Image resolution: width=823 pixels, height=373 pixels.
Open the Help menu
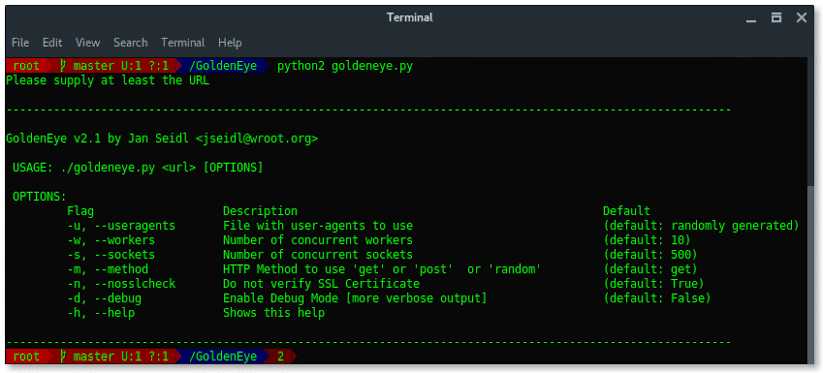coord(230,42)
